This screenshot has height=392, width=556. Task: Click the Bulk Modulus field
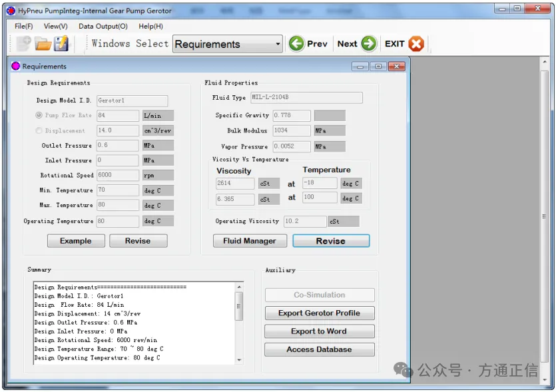point(292,130)
